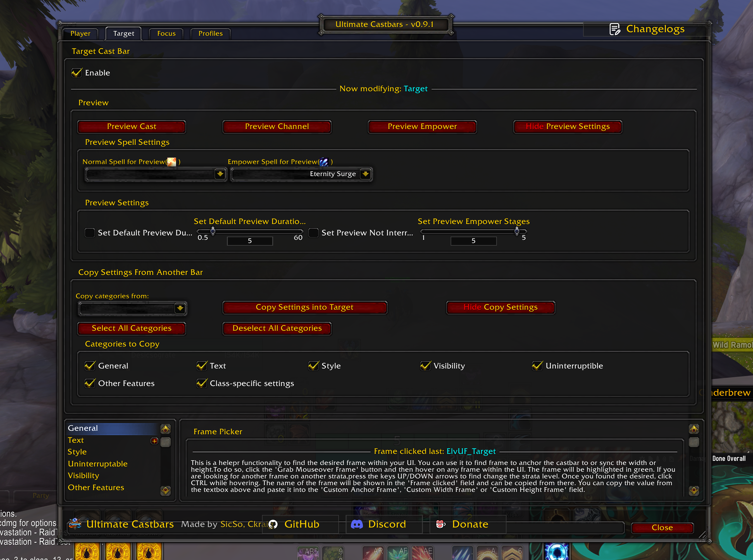Uncheck Class-specific settings category
The image size is (753, 560).
point(202,383)
